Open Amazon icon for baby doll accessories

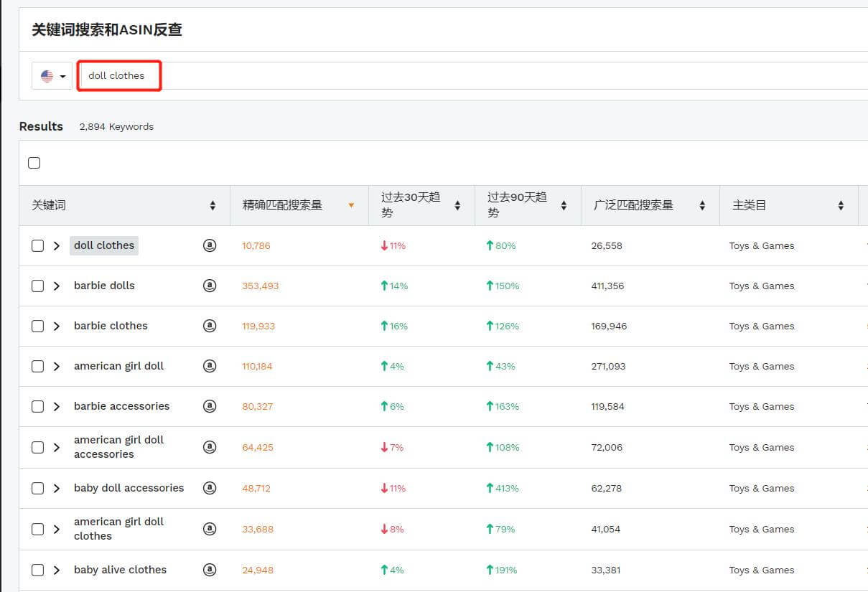point(210,488)
